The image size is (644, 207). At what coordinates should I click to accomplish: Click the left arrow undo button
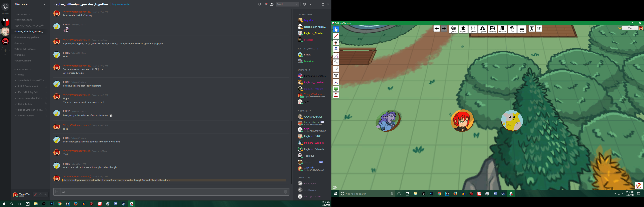[436, 29]
